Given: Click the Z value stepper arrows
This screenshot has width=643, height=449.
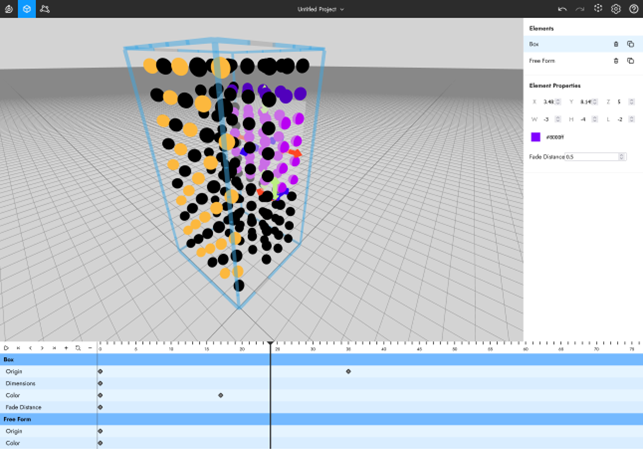Looking at the screenshot, I should click(x=632, y=102).
